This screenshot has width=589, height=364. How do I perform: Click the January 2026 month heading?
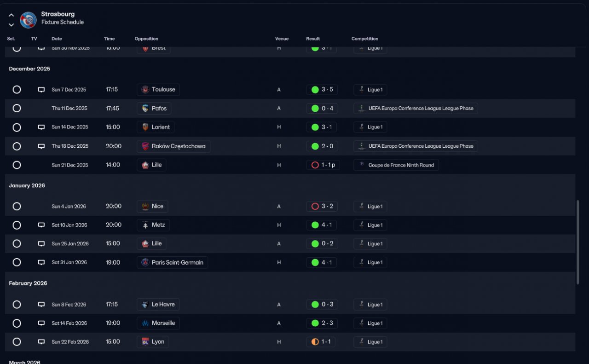pyautogui.click(x=27, y=185)
